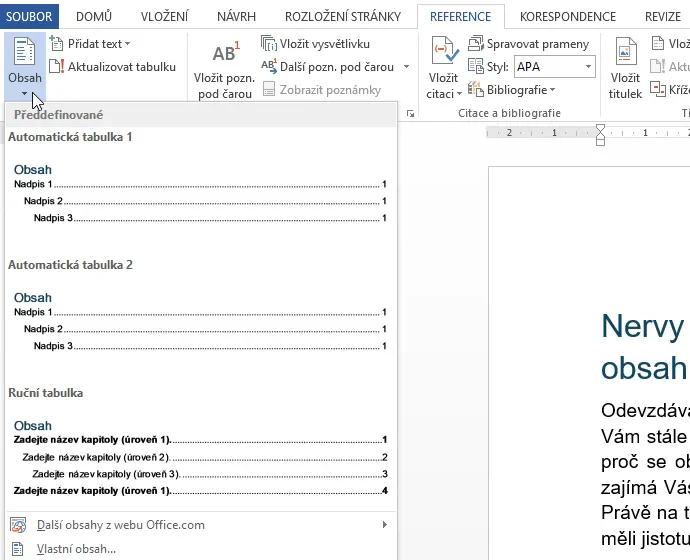Click the Bibliografie icon
Viewport: 690px width, 560px height.
tap(476, 90)
